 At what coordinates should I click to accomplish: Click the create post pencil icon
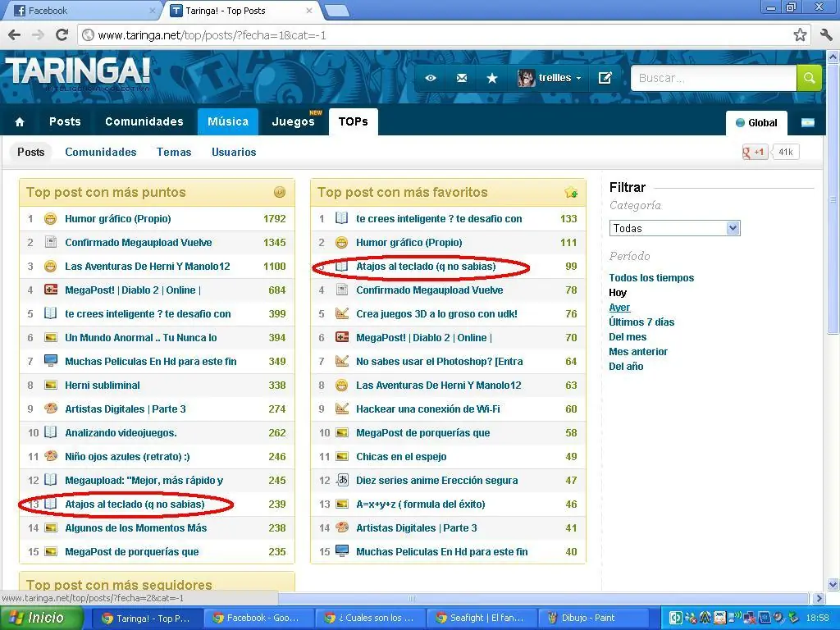coord(605,78)
